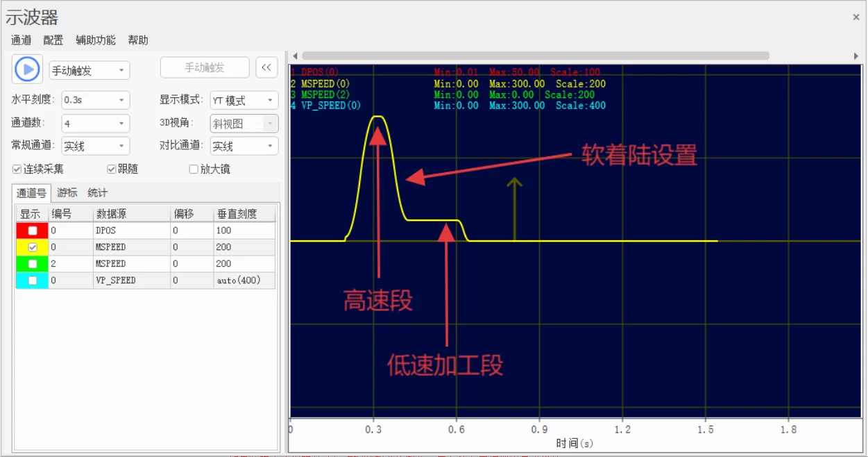Open the 配置 menu
This screenshot has width=868, height=457.
click(x=53, y=40)
